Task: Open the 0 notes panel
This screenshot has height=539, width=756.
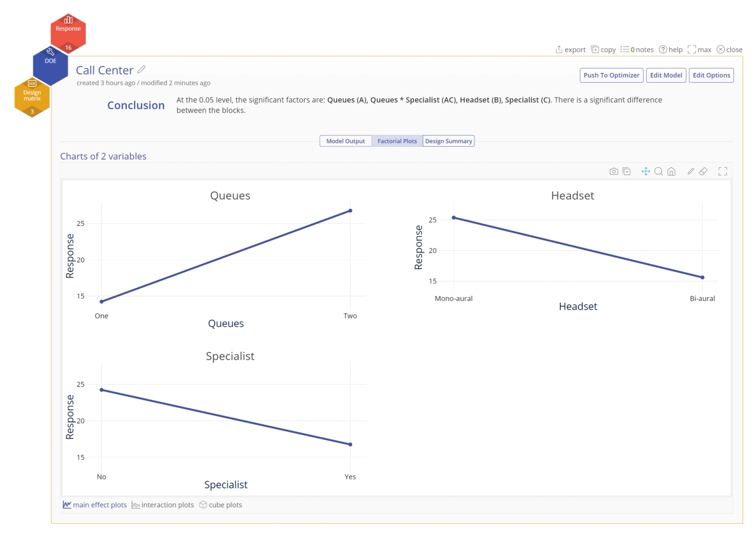Action: pos(637,49)
